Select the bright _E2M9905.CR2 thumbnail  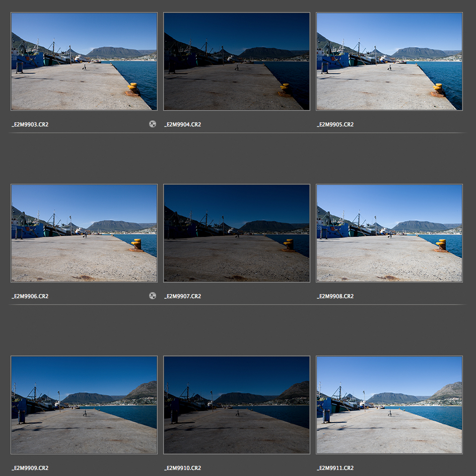389,61
